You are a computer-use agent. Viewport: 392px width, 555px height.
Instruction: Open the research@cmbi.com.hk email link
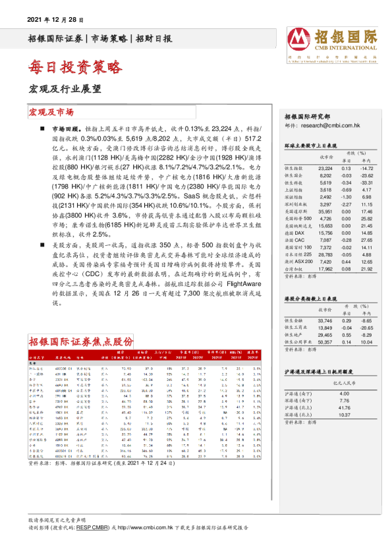click(331, 126)
